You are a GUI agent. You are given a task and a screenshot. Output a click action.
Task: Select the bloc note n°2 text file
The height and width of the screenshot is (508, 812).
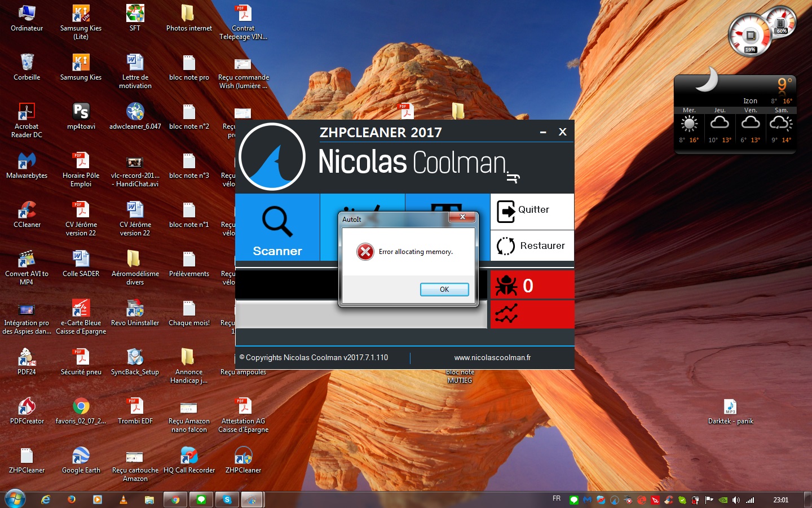coord(189,116)
